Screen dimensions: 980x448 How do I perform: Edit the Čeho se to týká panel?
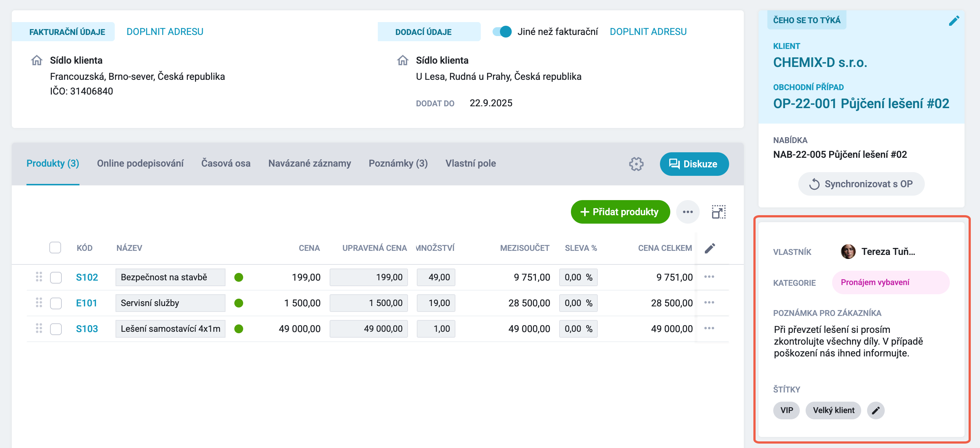954,21
